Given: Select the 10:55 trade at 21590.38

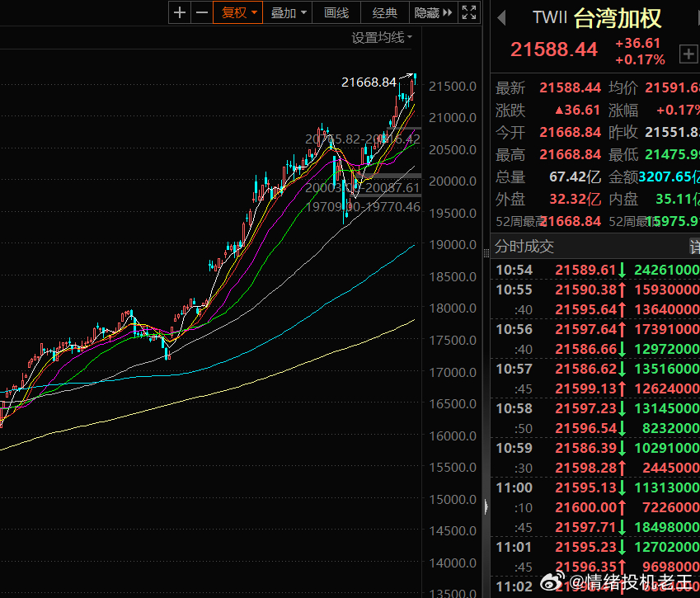Looking at the screenshot, I should pyautogui.click(x=595, y=290).
